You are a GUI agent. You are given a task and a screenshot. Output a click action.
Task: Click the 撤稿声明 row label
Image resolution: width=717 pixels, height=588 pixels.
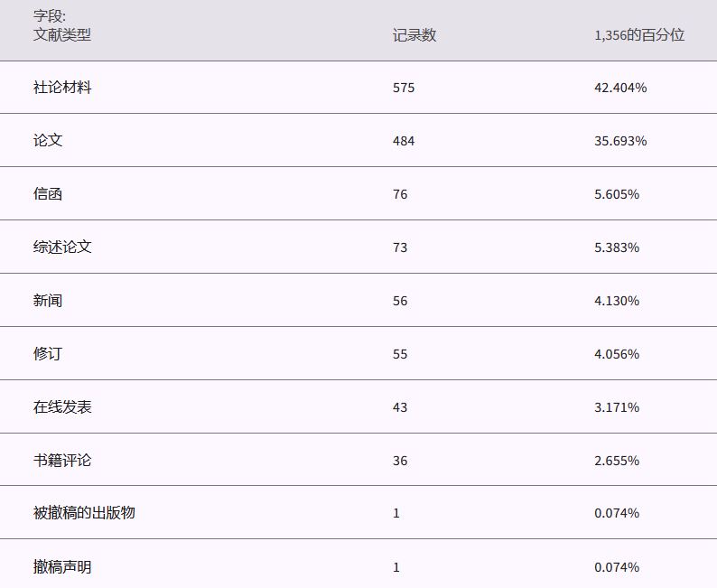62,567
